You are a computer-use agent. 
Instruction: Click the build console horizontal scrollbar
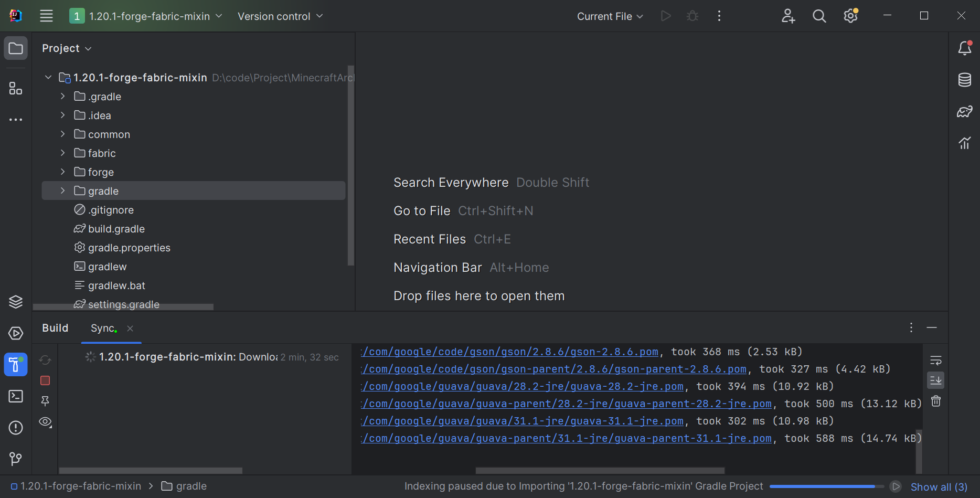coord(600,471)
